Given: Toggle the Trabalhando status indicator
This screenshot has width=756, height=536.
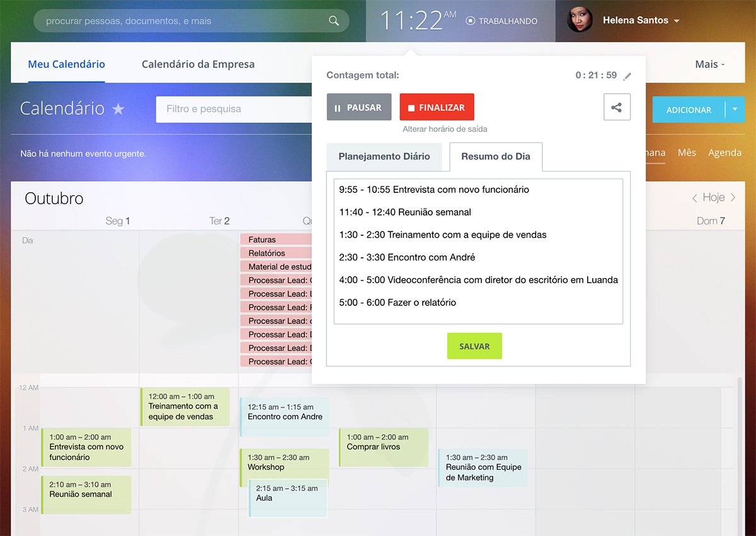Looking at the screenshot, I should 501,21.
